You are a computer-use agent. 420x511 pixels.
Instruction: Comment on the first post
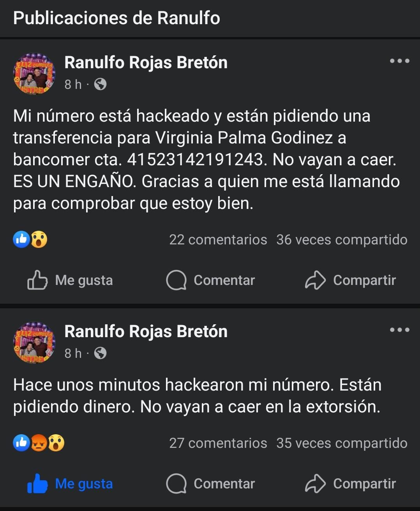tap(210, 280)
